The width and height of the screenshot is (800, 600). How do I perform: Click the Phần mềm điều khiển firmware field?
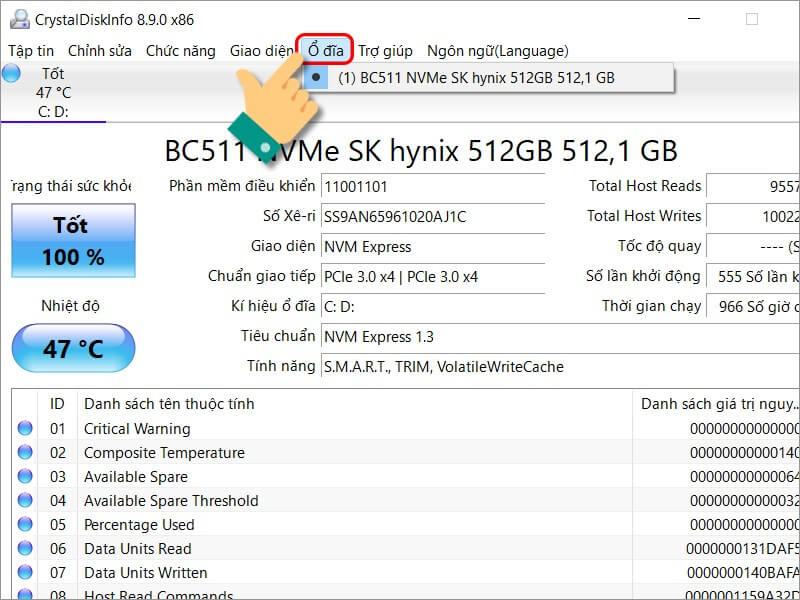click(x=432, y=186)
